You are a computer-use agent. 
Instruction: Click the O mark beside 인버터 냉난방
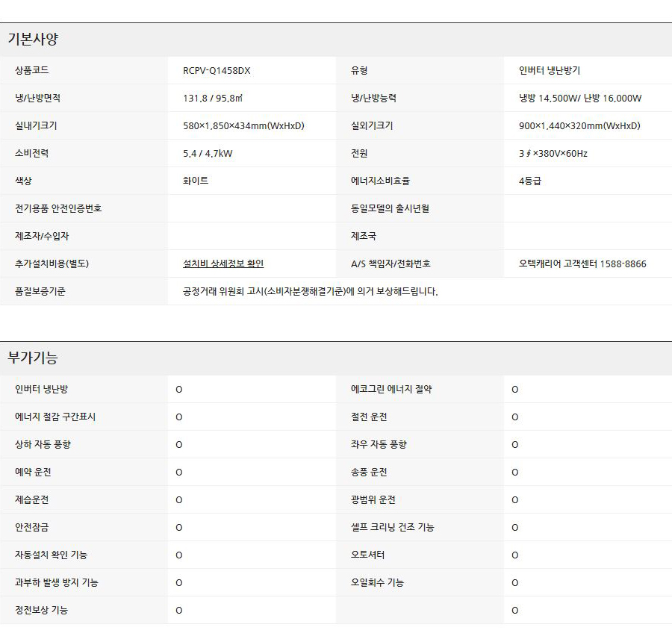coord(178,390)
